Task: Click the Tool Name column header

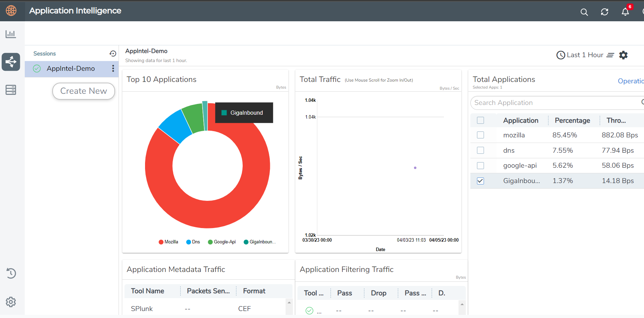Action: coord(147,291)
